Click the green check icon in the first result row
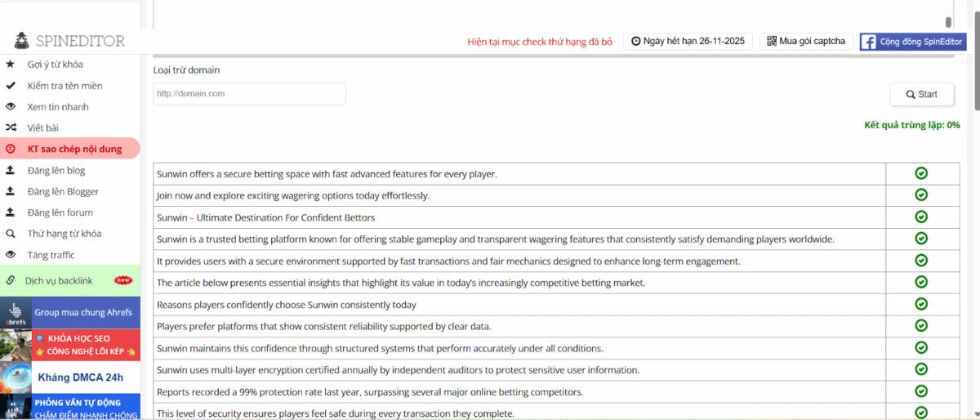The height and width of the screenshot is (420, 980). (x=921, y=173)
